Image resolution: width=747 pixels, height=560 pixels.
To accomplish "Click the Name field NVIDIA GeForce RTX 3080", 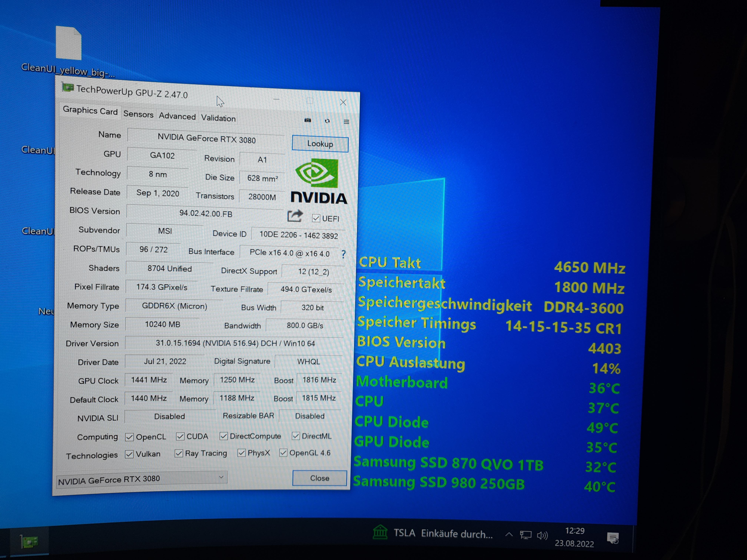I will [x=206, y=138].
